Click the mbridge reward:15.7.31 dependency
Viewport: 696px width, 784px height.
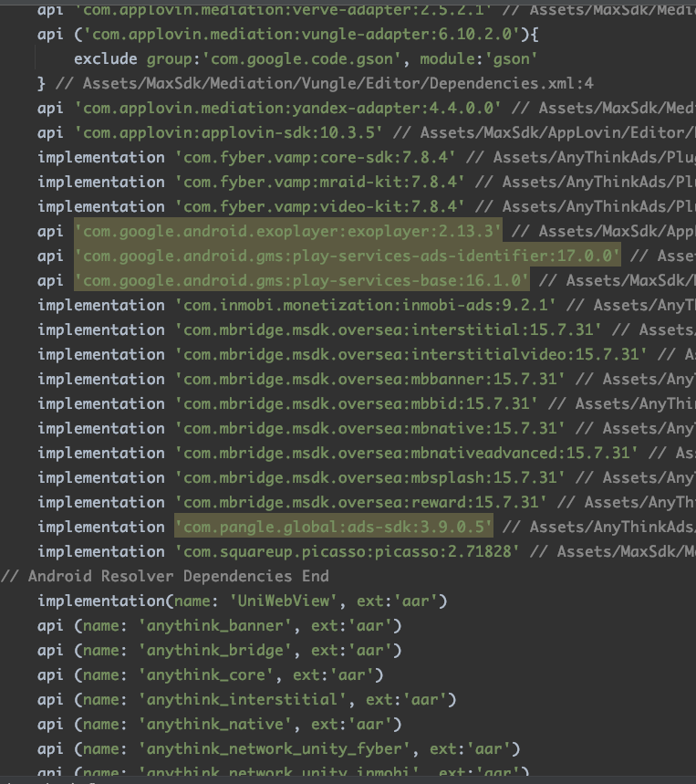[360, 502]
